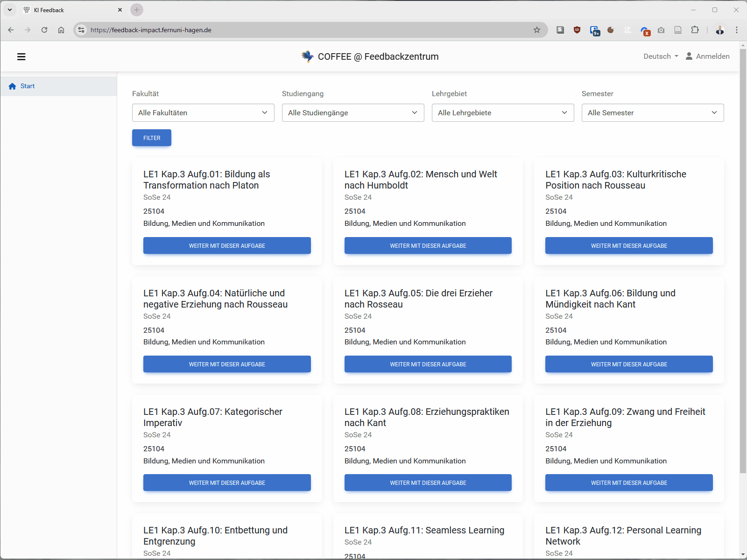The image size is (747, 560).
Task: Open the LanguageTool extension
Action: 628,30
